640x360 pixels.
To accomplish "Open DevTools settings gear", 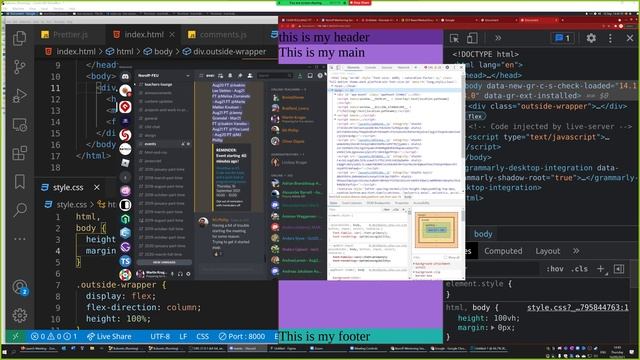I will [591, 38].
